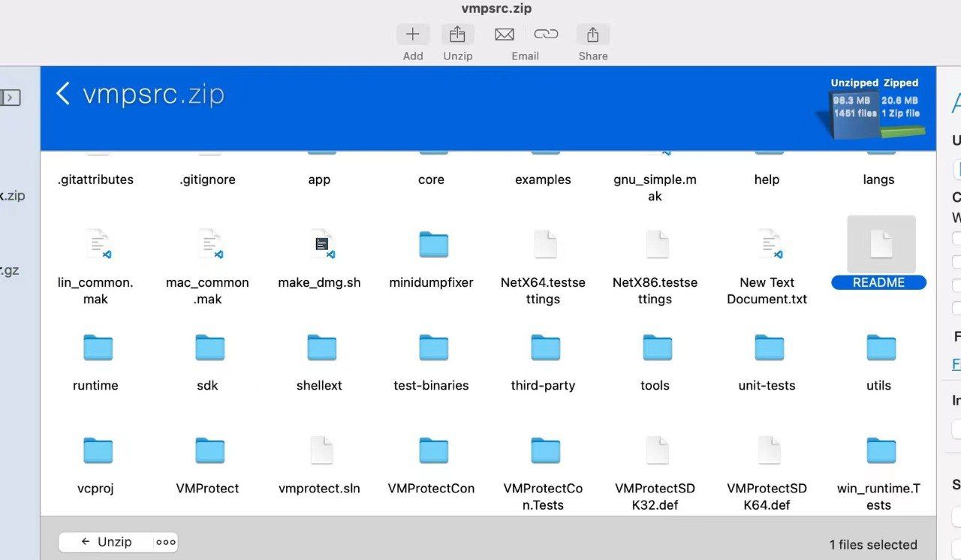961x560 pixels.
Task: Select the win_runtime.Tests folder icon
Action: [x=881, y=450]
